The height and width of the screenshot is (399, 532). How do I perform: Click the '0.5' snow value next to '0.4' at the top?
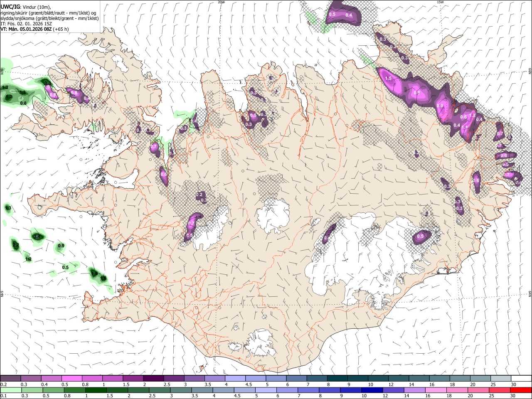click(x=332, y=15)
